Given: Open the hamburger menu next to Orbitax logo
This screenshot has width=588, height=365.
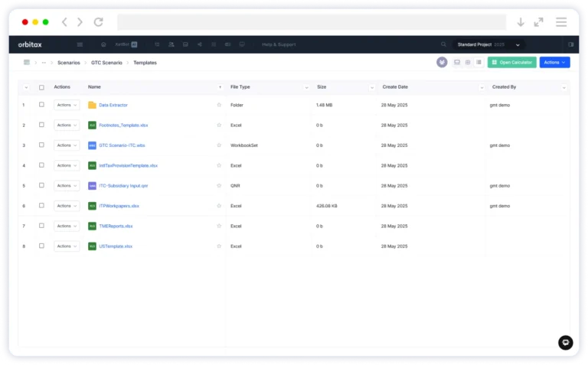Looking at the screenshot, I should pos(80,44).
